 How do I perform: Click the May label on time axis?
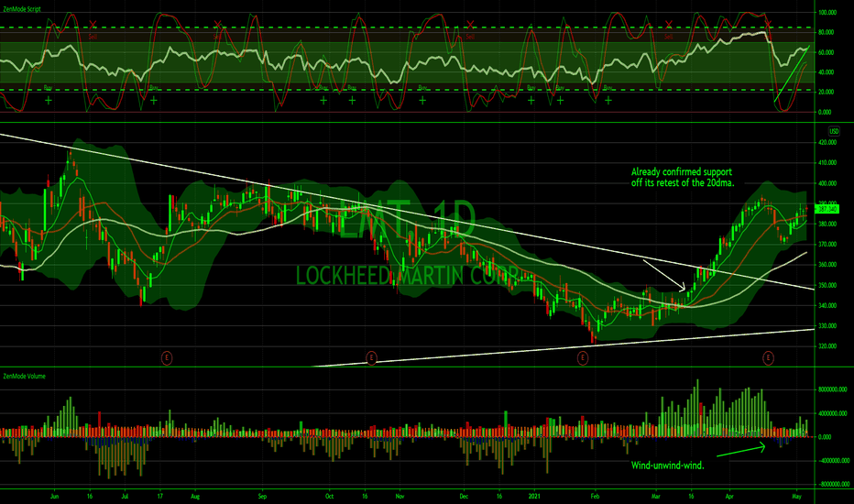click(797, 497)
